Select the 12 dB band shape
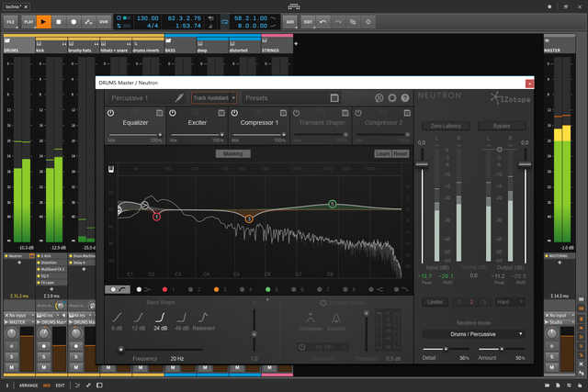This screenshot has width=588, height=392. pyautogui.click(x=139, y=321)
